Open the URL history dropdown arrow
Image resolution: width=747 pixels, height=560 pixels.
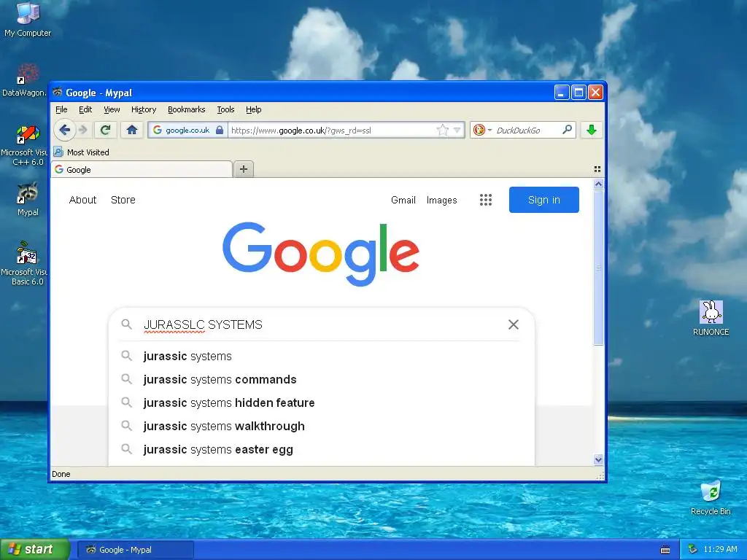(457, 130)
